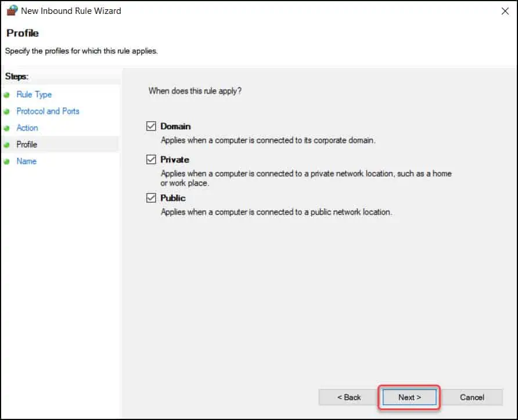Screen dimensions: 518x420
Task: Select the Action step link
Action: tap(27, 128)
